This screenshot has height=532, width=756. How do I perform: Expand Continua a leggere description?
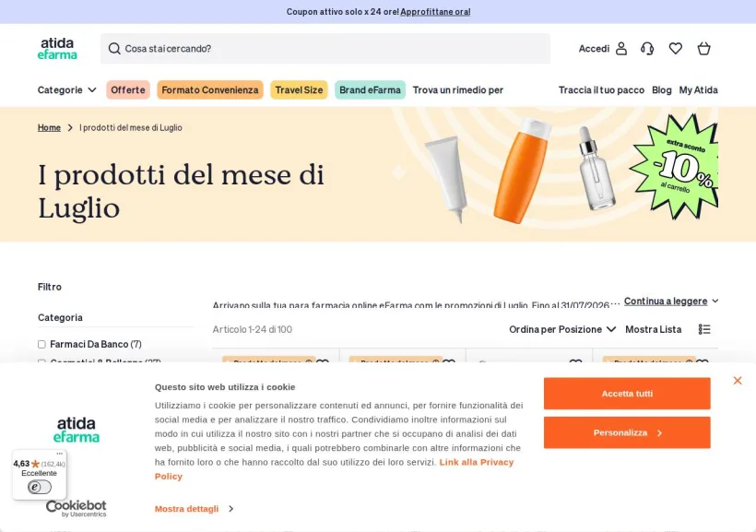pyautogui.click(x=671, y=301)
